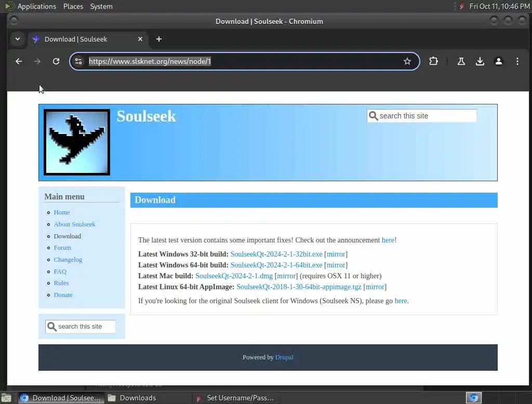Click the forward navigation arrow
Viewport: 532px width, 404px height.
37,61
